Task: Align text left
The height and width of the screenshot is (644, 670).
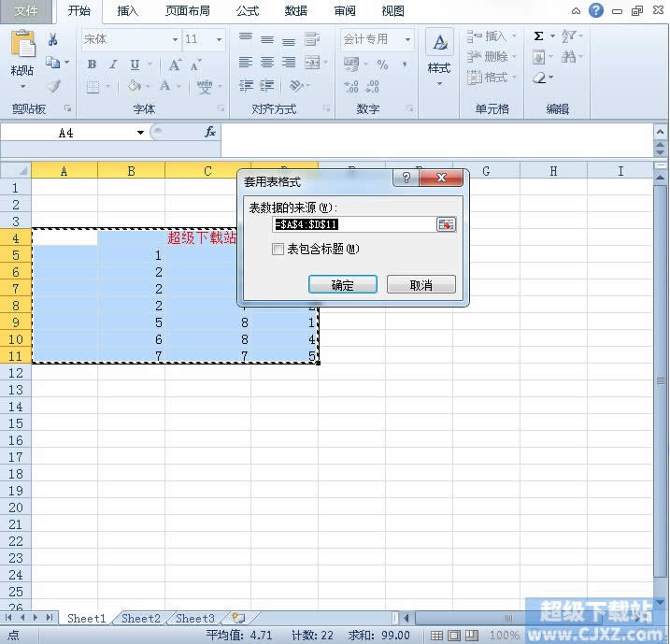Action: pos(245,63)
